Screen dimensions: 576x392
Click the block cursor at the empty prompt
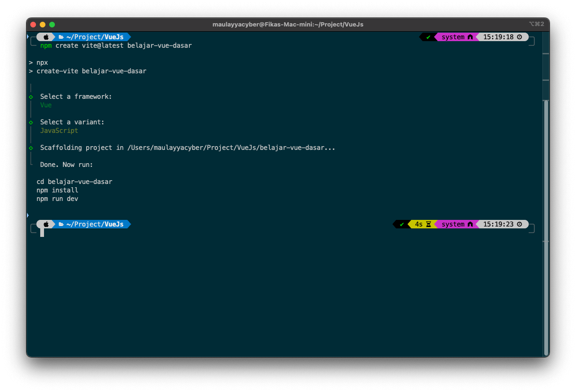[42, 233]
